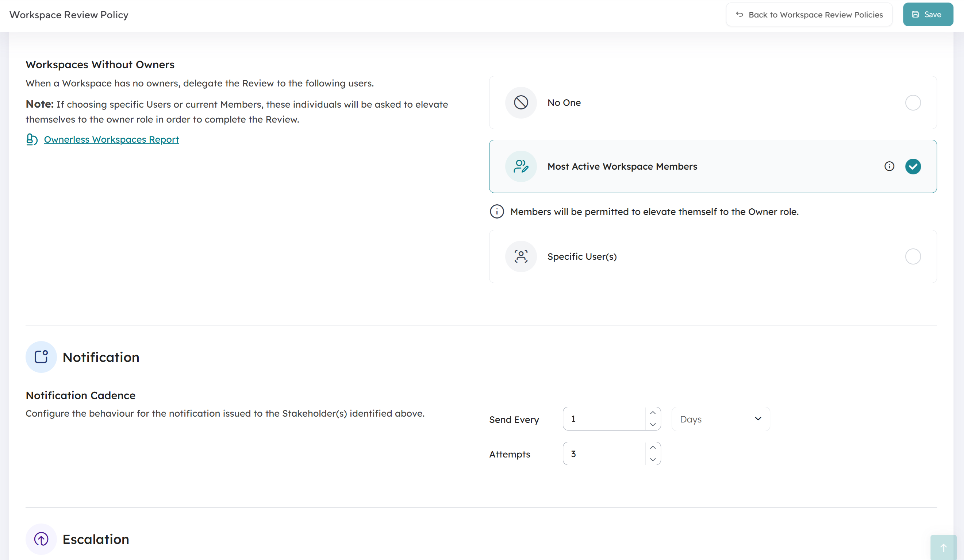
Task: Click the info icon before the Members will be permitted note
Action: pos(497,211)
